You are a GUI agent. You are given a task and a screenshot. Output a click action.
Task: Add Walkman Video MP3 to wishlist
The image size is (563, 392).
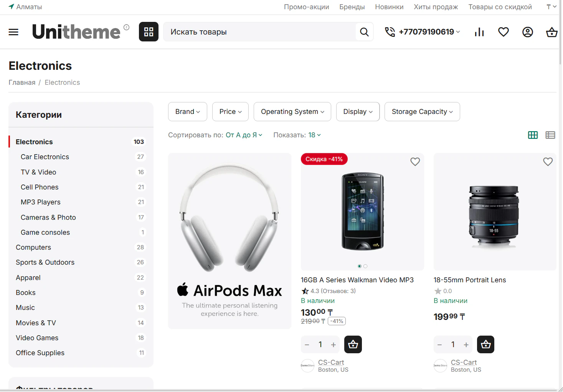click(x=415, y=162)
